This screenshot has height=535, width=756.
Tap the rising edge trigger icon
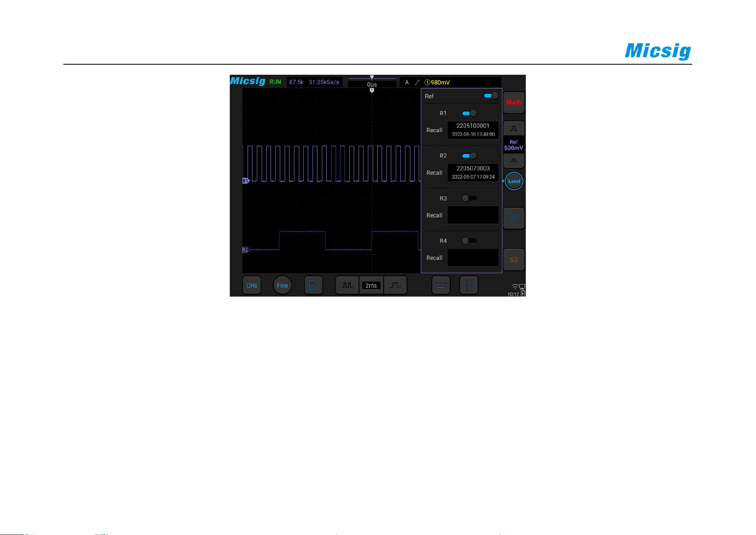pyautogui.click(x=417, y=82)
